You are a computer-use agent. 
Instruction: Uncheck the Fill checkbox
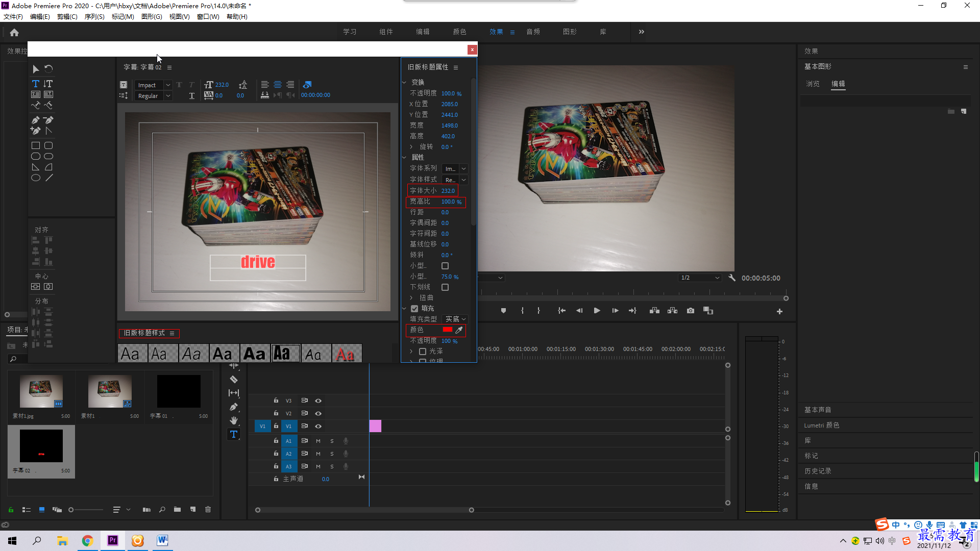414,309
